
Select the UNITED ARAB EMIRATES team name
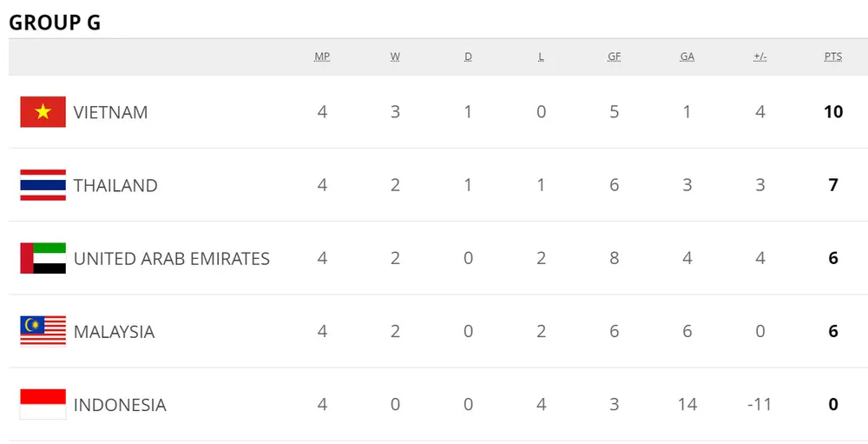click(x=171, y=258)
